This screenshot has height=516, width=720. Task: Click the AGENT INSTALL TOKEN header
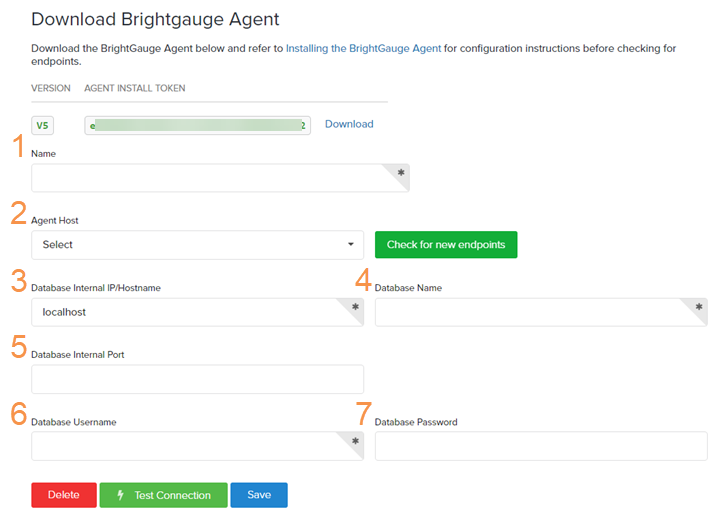135,88
